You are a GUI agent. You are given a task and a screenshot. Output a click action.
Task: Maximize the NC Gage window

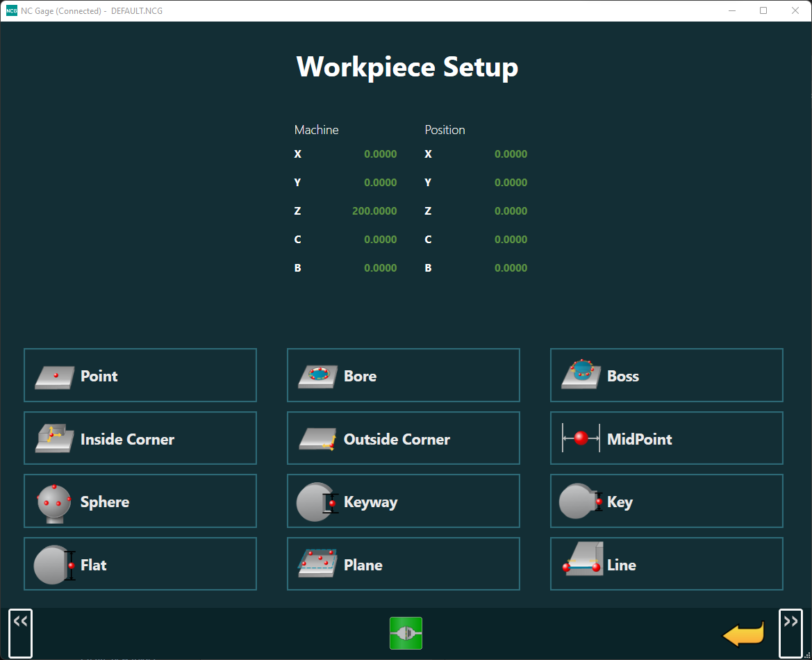(x=763, y=10)
